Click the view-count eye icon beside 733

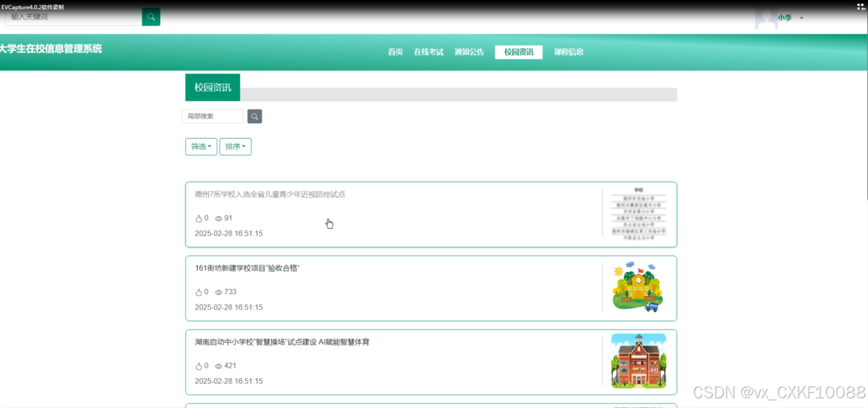coord(219,292)
